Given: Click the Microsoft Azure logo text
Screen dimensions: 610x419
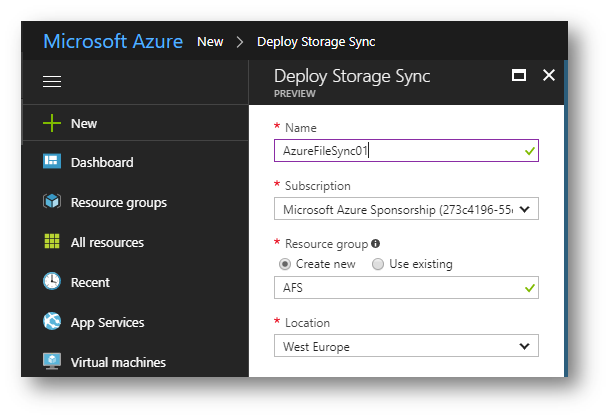Looking at the screenshot, I should (113, 41).
